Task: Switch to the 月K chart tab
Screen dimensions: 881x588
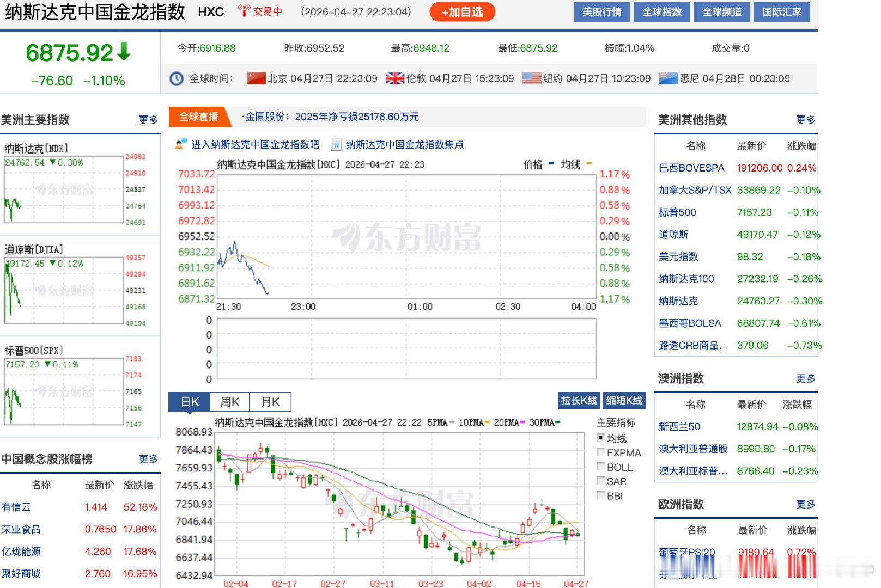Action: (x=270, y=402)
